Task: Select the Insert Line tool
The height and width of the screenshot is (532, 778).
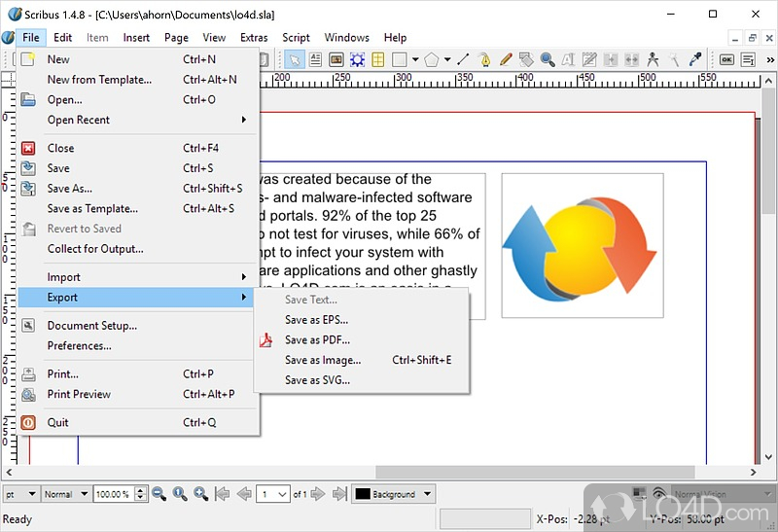Action: click(x=463, y=59)
